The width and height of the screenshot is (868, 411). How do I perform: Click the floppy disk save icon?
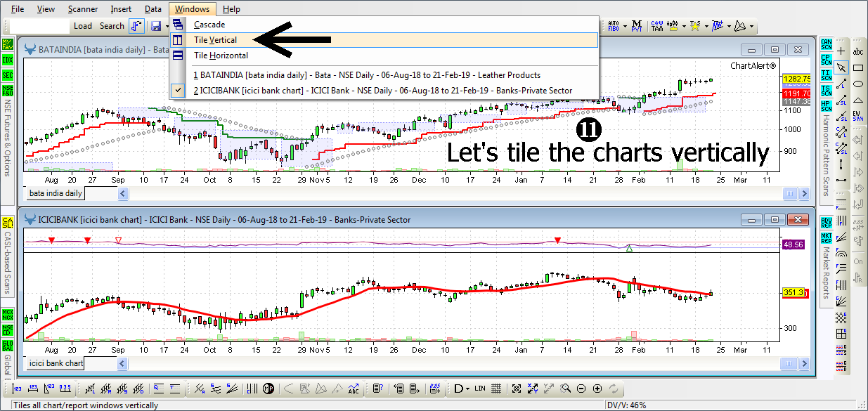click(156, 26)
